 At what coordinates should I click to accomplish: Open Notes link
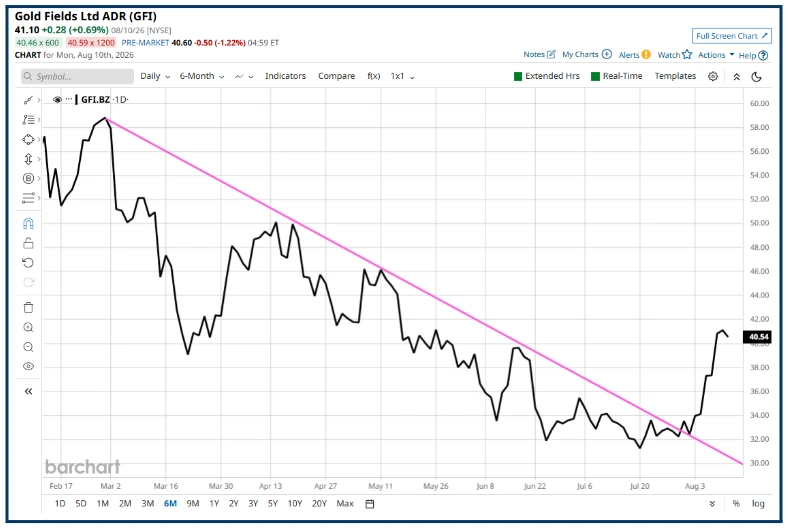pos(539,54)
